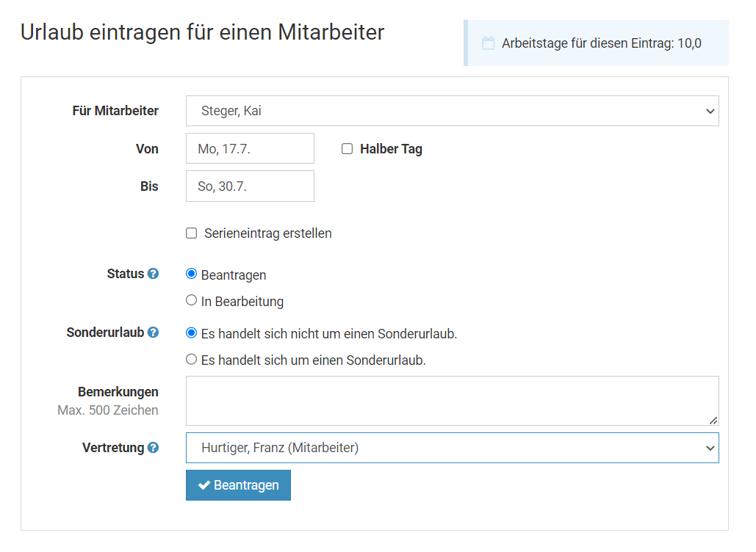
Task: Click the calendar icon beside Arbeitstage
Action: (488, 43)
